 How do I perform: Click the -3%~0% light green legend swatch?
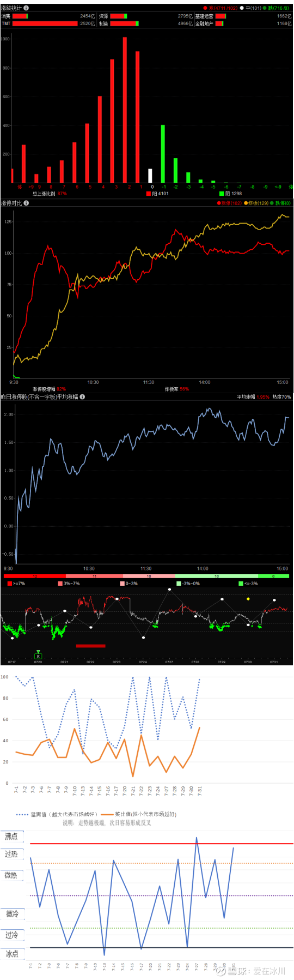point(179,584)
